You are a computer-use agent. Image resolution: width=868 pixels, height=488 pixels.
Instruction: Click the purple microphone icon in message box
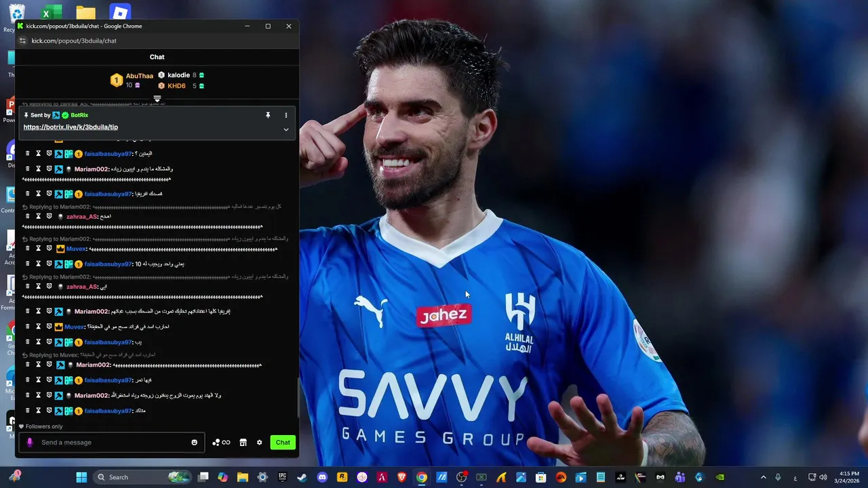point(29,443)
